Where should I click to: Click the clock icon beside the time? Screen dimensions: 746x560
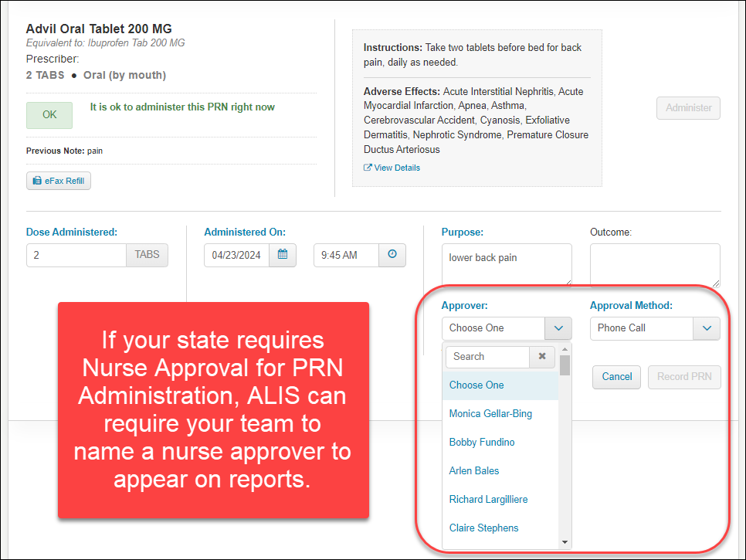(x=392, y=255)
